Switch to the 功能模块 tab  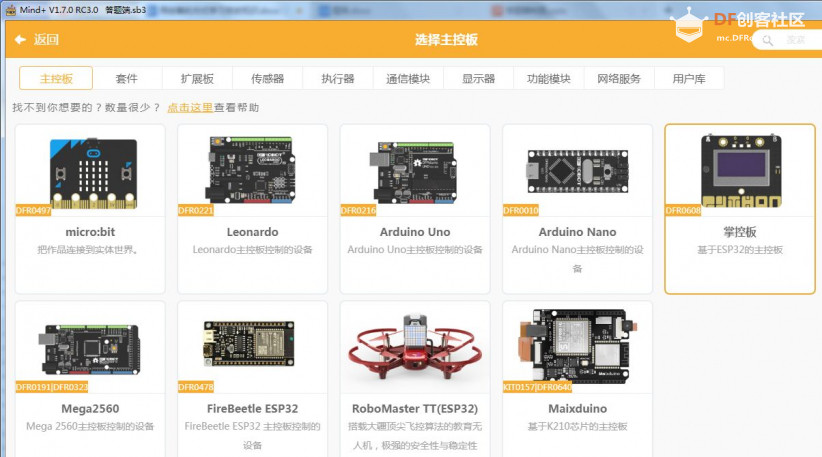(x=548, y=79)
